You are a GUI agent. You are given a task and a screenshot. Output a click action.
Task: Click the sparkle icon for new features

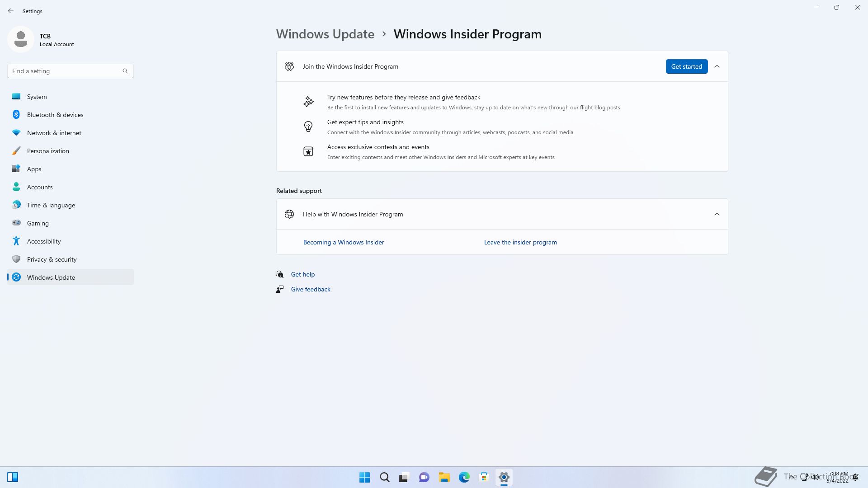(308, 102)
